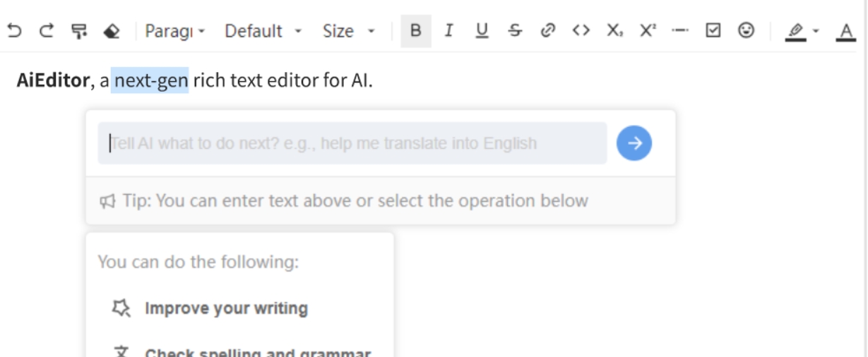
Task: Click the Redo arrow icon
Action: (x=47, y=31)
